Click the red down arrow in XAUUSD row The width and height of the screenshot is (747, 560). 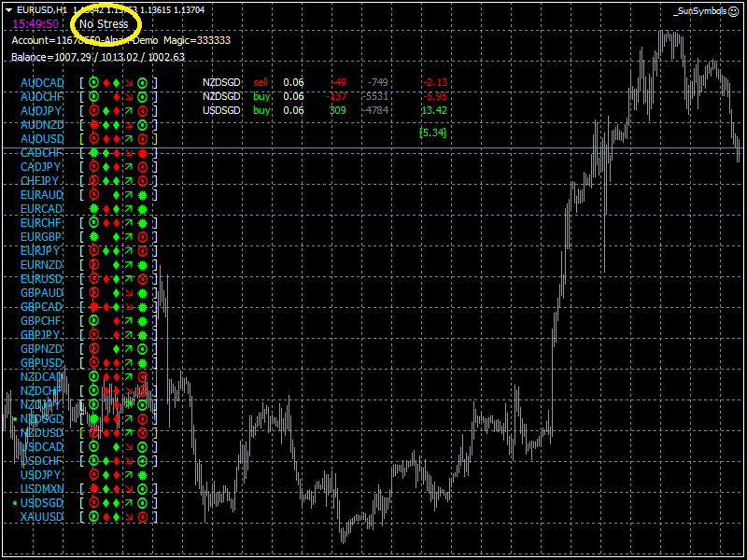129,517
